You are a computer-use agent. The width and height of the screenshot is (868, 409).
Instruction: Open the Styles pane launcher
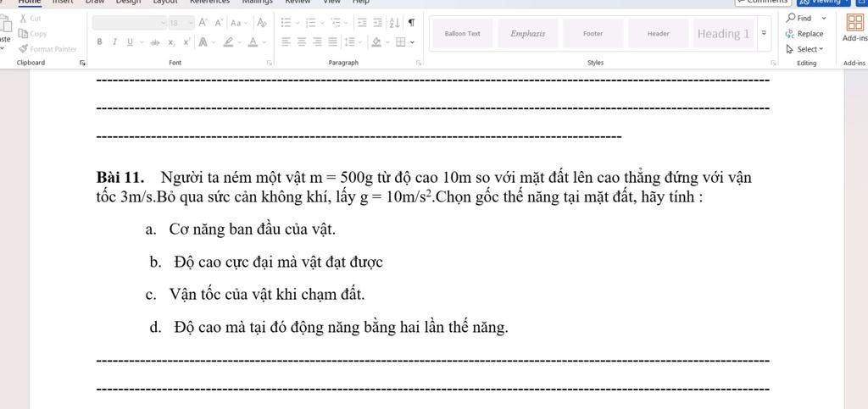pos(773,63)
